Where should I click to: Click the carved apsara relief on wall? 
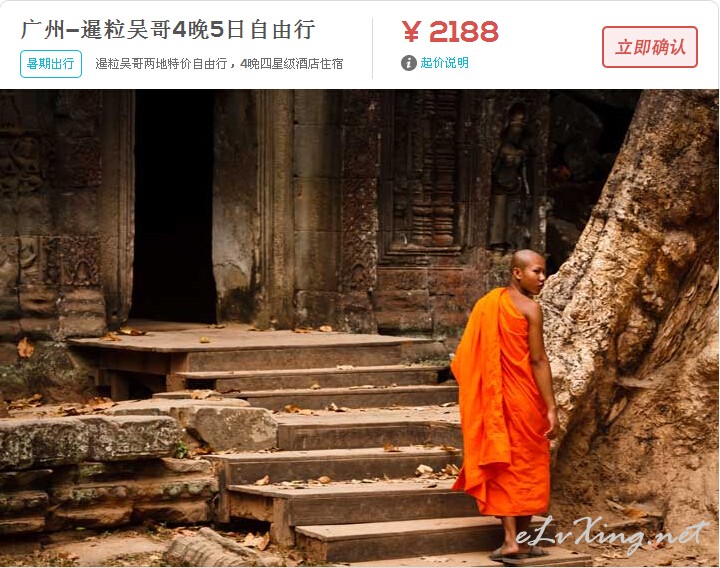point(513,174)
